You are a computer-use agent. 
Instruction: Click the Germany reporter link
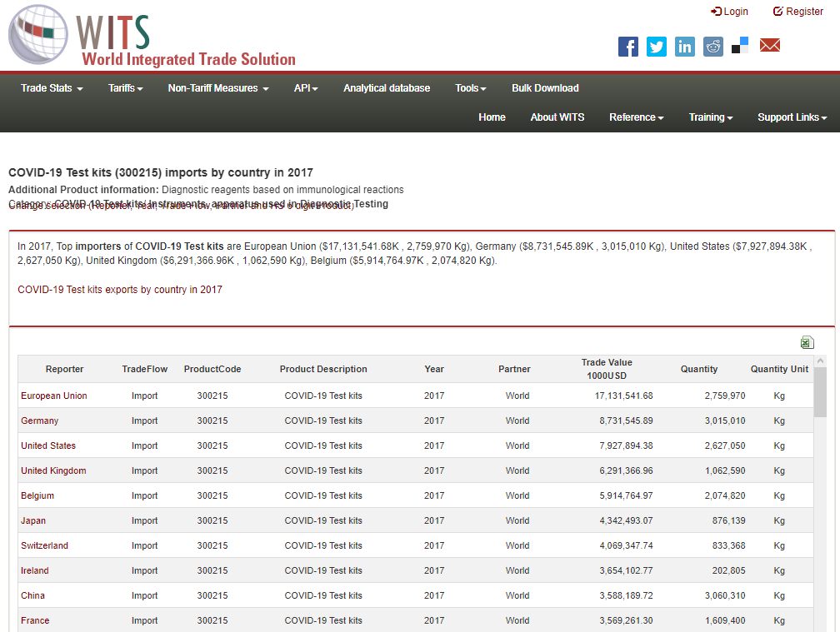click(40, 421)
